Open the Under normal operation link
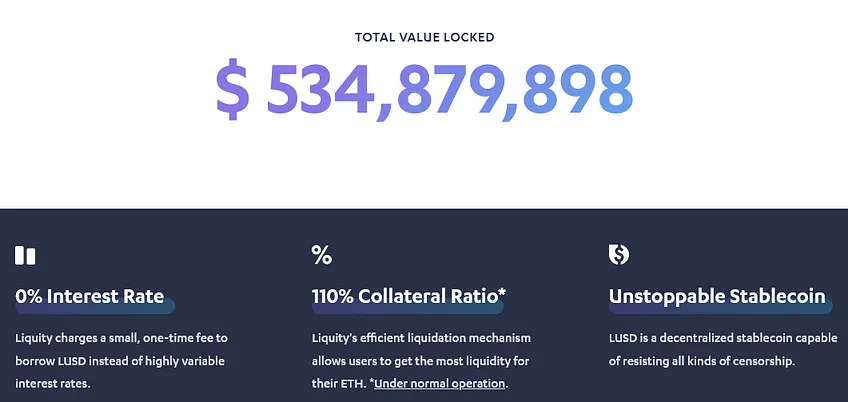The width and height of the screenshot is (848, 402). click(440, 384)
